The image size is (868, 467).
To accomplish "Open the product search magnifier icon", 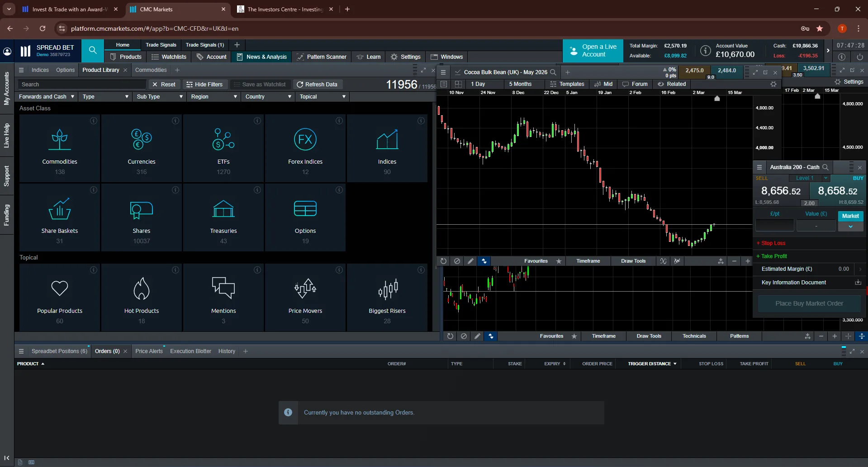I will click(93, 50).
